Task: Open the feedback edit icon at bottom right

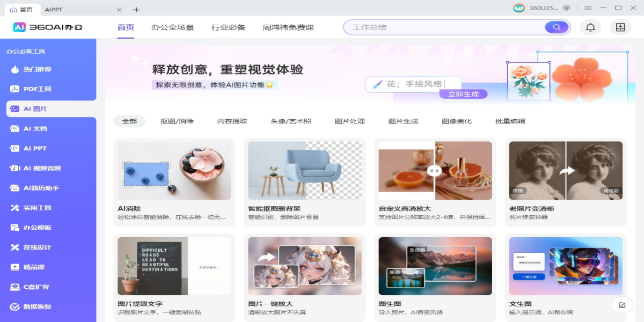Action: pos(622,305)
